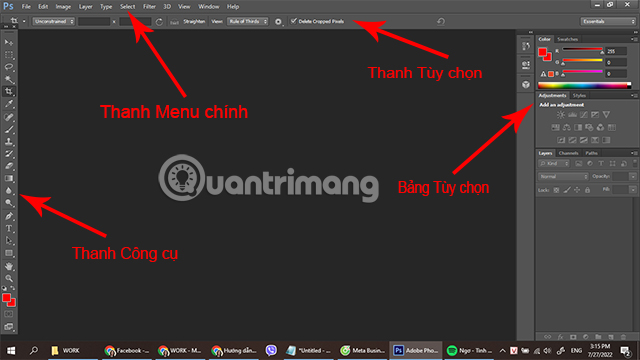Toggle lock all padlock icon
The width and height of the screenshot is (640, 360).
click(x=587, y=190)
